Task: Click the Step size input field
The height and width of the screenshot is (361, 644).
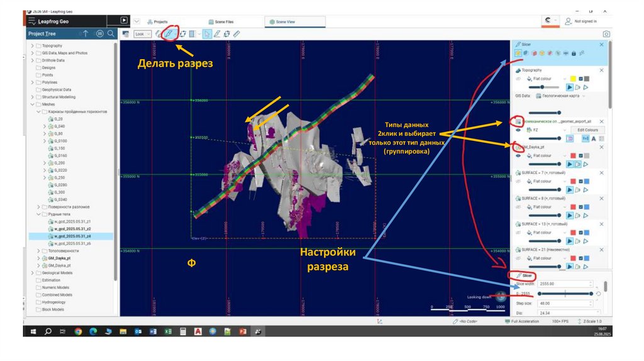Action: pos(565,304)
